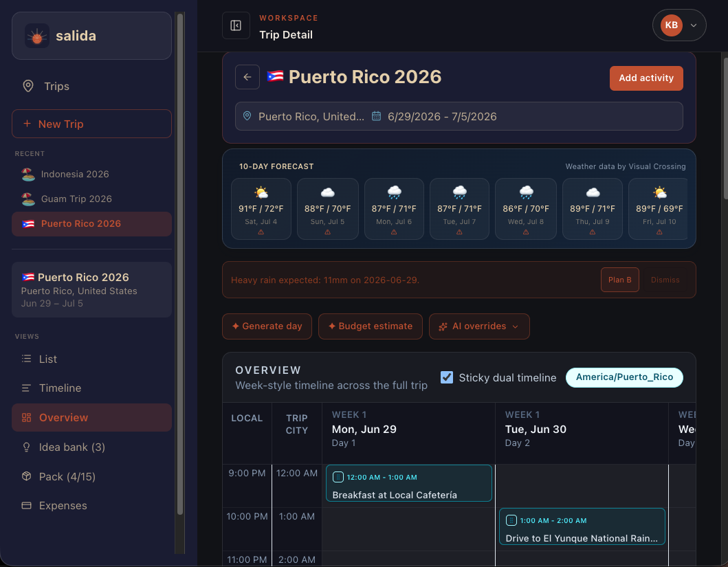Click the calendar icon beside the trip dates
The height and width of the screenshot is (567, 728).
coord(377,116)
